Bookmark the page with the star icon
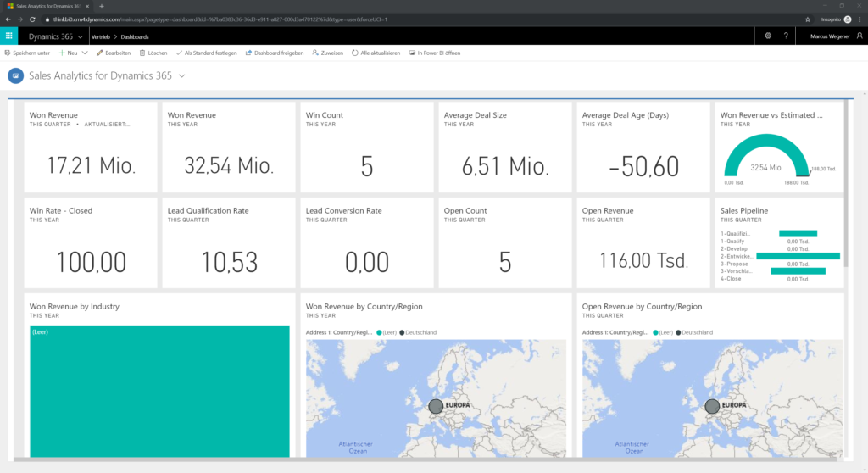 [808, 19]
